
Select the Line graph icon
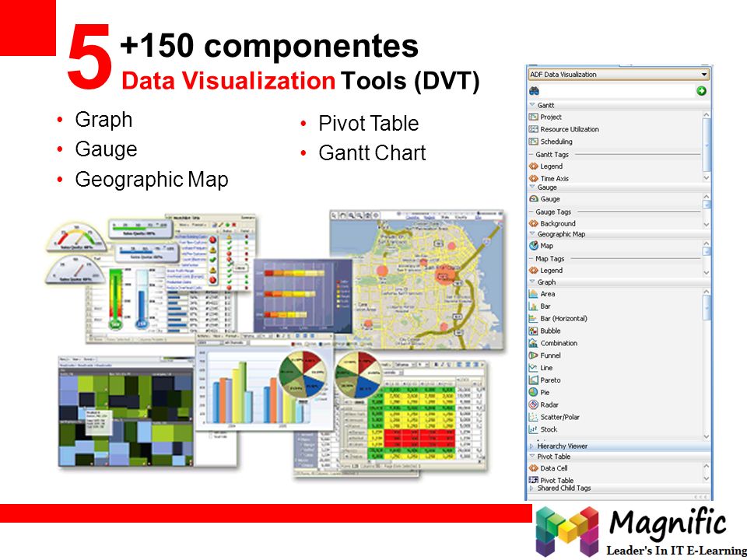coord(534,368)
